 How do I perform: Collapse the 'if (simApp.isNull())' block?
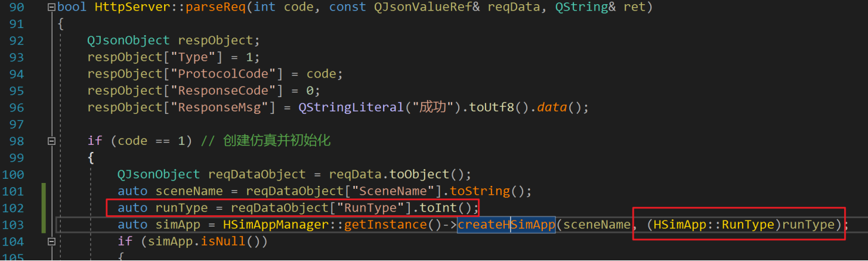pyautogui.click(x=51, y=241)
